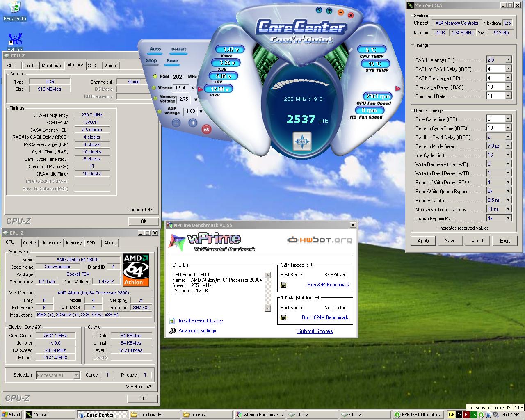Click CPU List scrollbar up arrow in wPrime
This screenshot has height=420, width=525.
[268, 275]
